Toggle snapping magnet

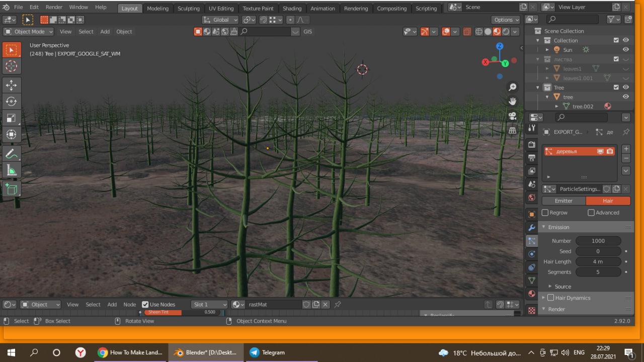click(263, 20)
